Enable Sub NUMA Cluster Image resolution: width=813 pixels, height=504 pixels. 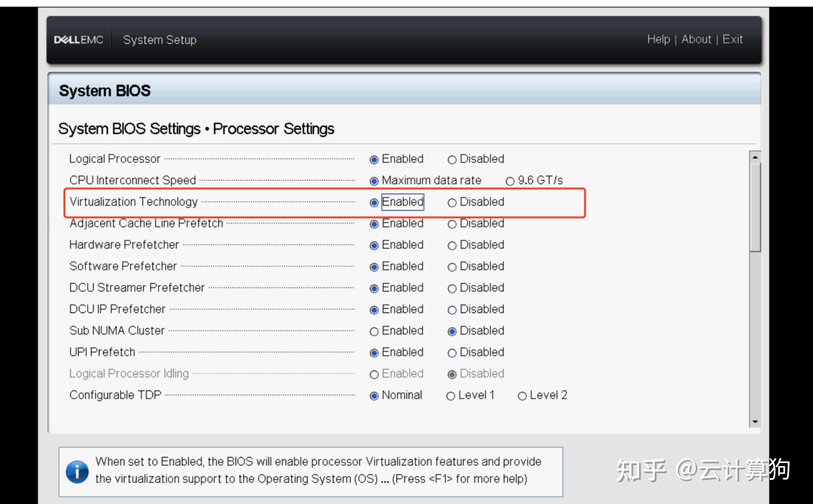pos(374,331)
